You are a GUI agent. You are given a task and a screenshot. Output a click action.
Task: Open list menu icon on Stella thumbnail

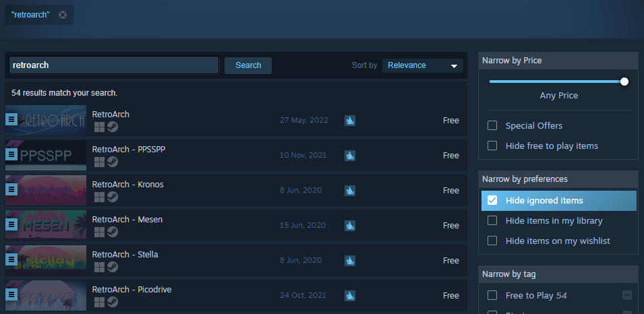point(11,259)
